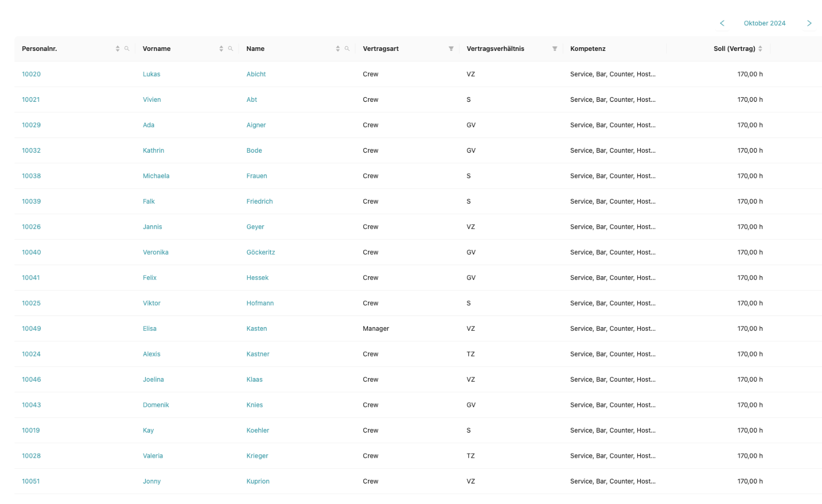Open Jonny Kuprion's first name link
The width and height of the screenshot is (822, 504).
(152, 481)
